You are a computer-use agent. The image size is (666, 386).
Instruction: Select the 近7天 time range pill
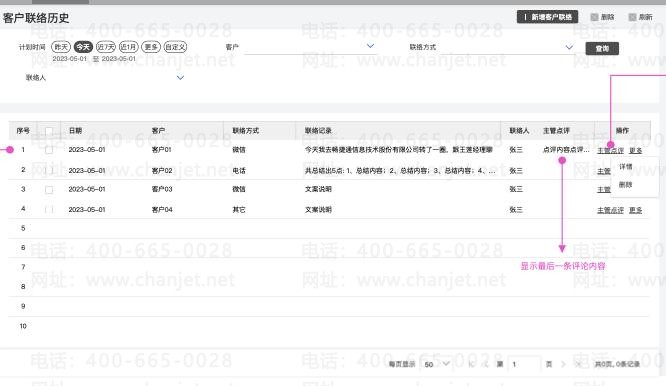pyautogui.click(x=106, y=47)
